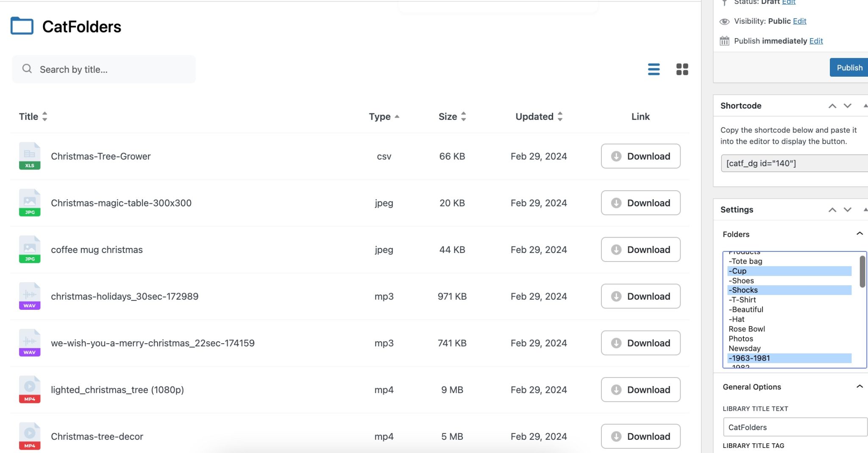Viewport: 868px width, 453px height.
Task: Click JPG icon for coffee mug christmas
Action: [x=30, y=249]
